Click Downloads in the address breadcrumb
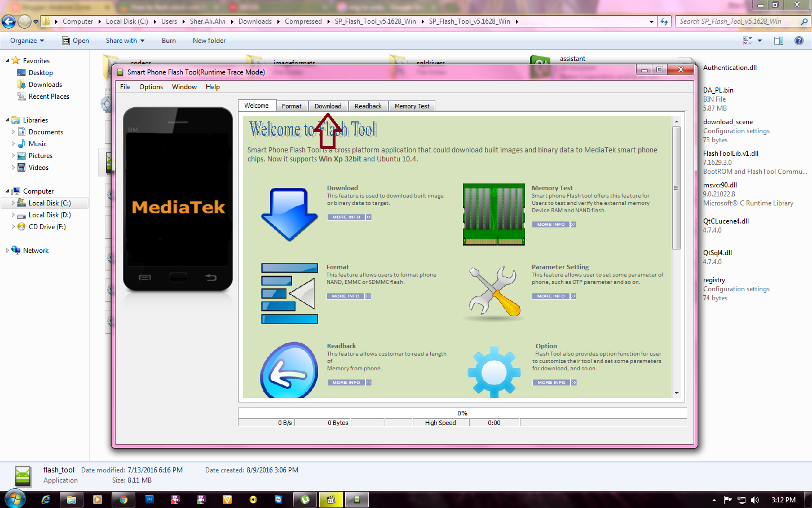 pos(255,21)
